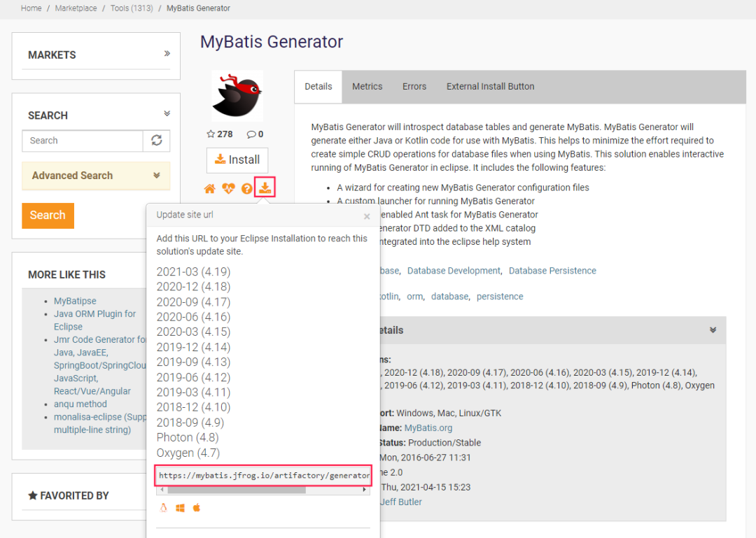Select 2020-06 (4.16) release entry
The width and height of the screenshot is (756, 538).
coord(193,317)
